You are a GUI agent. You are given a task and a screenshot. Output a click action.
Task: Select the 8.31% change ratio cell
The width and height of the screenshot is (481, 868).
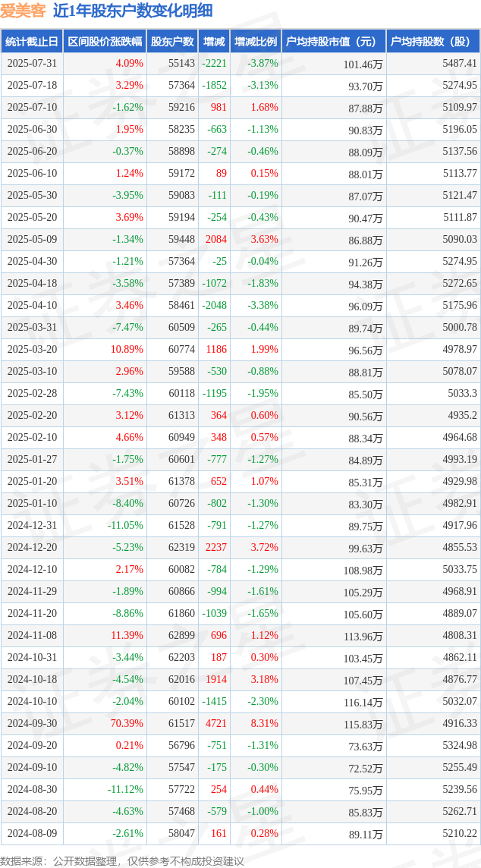[x=265, y=723]
